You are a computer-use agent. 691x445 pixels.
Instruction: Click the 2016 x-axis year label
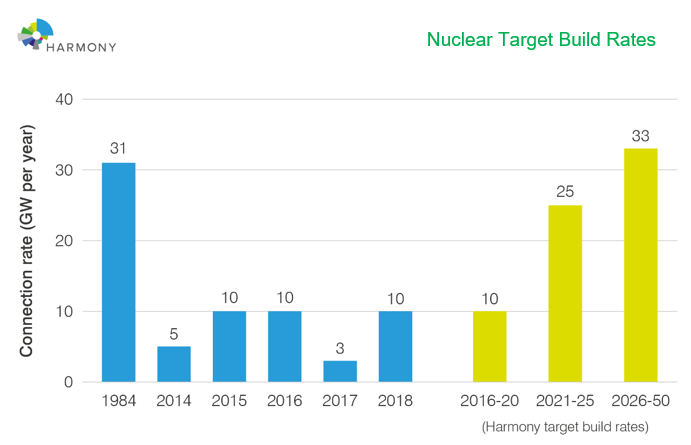tap(285, 401)
